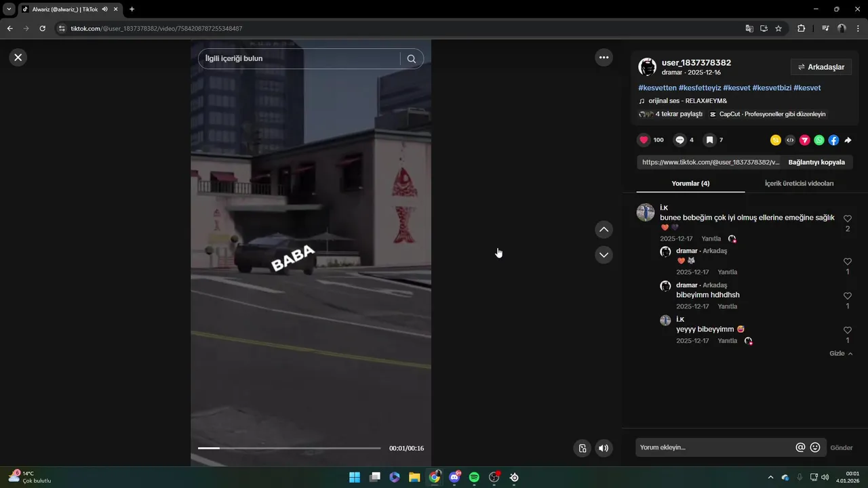Open the Windows Start menu
868x488 pixels.
(x=355, y=477)
